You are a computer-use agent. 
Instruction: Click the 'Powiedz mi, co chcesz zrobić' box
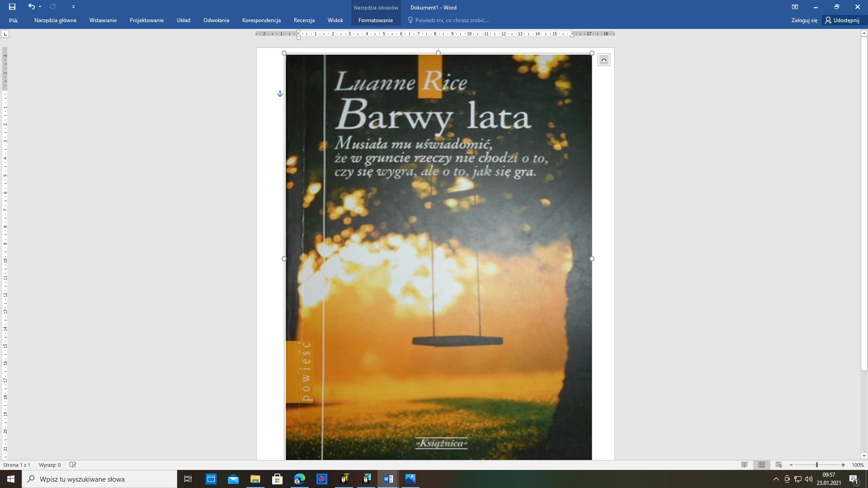click(x=452, y=20)
